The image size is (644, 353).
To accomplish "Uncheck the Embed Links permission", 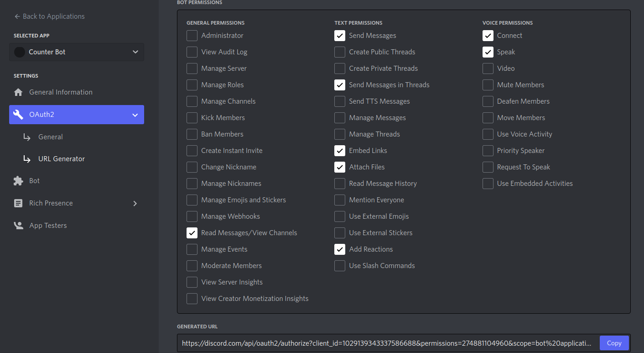I will click(x=340, y=151).
